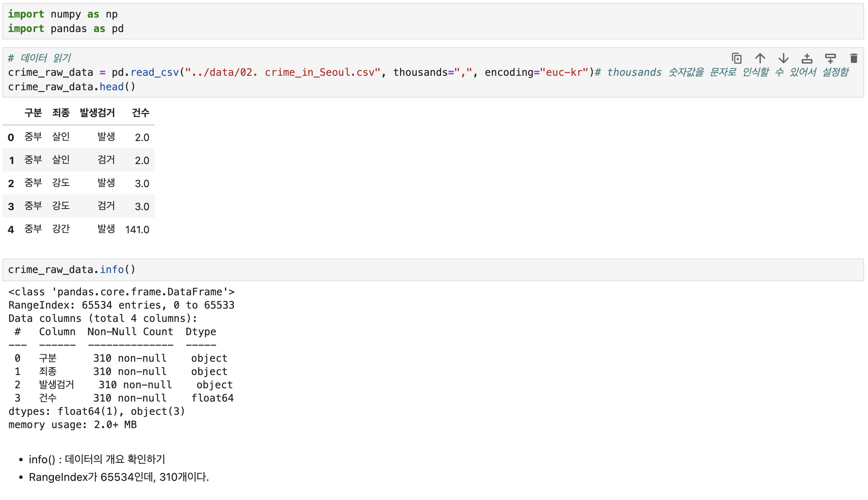Click the 구분 column header

coord(33,113)
